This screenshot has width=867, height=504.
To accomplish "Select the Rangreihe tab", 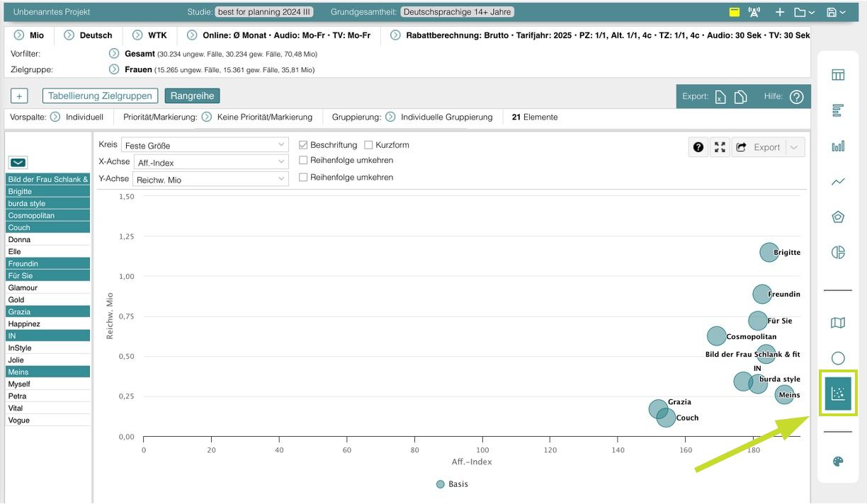I will (193, 96).
